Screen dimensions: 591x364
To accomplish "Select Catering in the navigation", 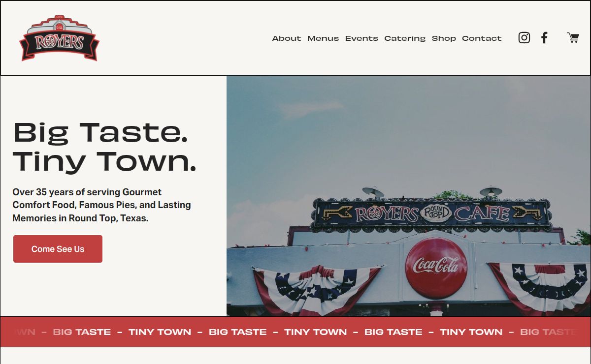I will point(405,38).
